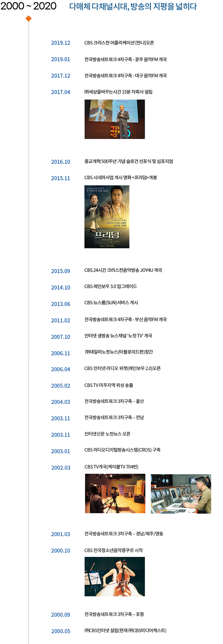This screenshot has height=644, width=223.
Task: Click the 광주 음악FM 개국 entry
Action: point(125,59)
